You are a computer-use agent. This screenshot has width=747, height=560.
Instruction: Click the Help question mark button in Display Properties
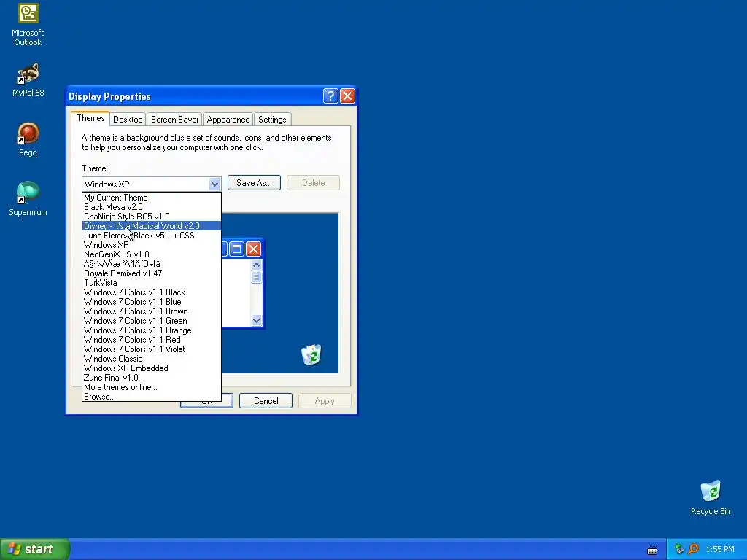tap(330, 96)
